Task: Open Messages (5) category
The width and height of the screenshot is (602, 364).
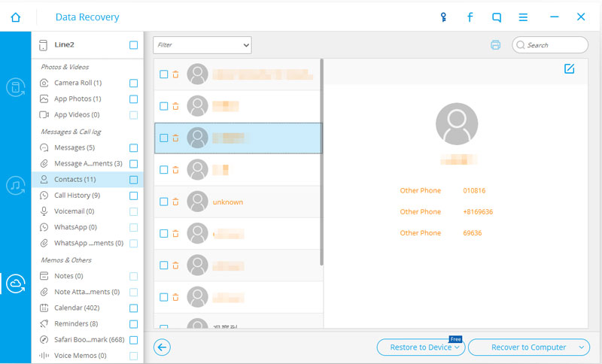Action: point(74,147)
